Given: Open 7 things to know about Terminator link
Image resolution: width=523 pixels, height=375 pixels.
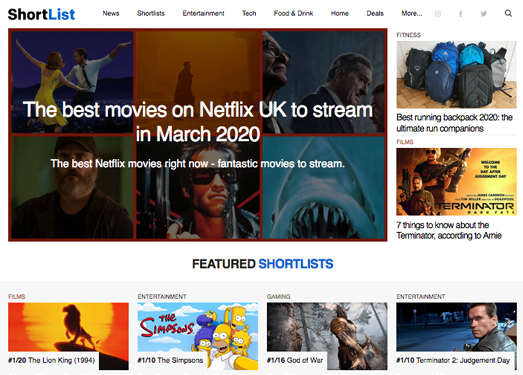Looking at the screenshot, I should point(449,230).
